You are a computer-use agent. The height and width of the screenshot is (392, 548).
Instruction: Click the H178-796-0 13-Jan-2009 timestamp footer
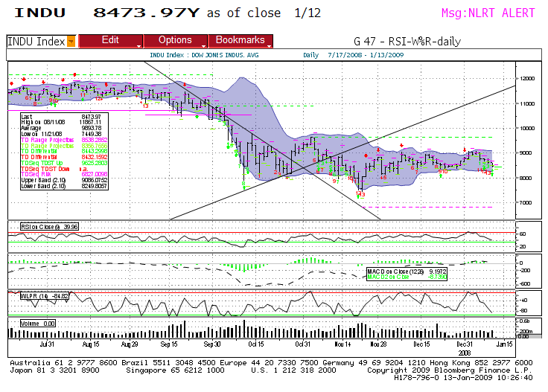tap(463, 378)
